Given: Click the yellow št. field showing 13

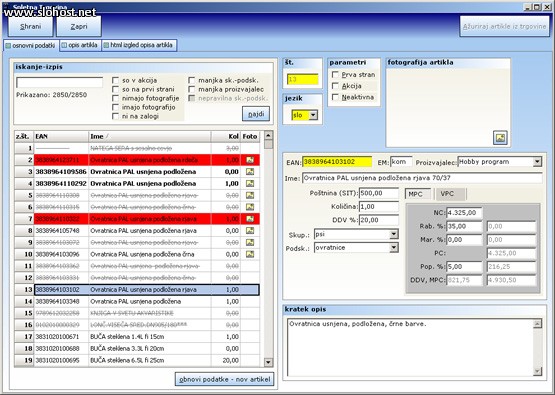Looking at the screenshot, I should click(303, 79).
